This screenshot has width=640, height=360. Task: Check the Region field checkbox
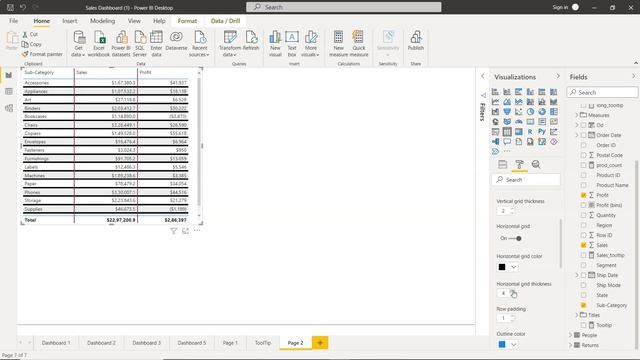(x=583, y=225)
